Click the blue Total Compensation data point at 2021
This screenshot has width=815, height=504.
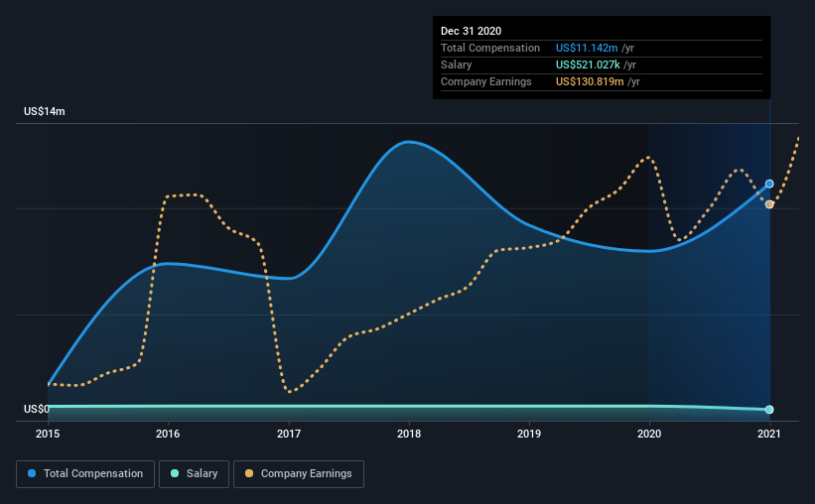pos(769,184)
